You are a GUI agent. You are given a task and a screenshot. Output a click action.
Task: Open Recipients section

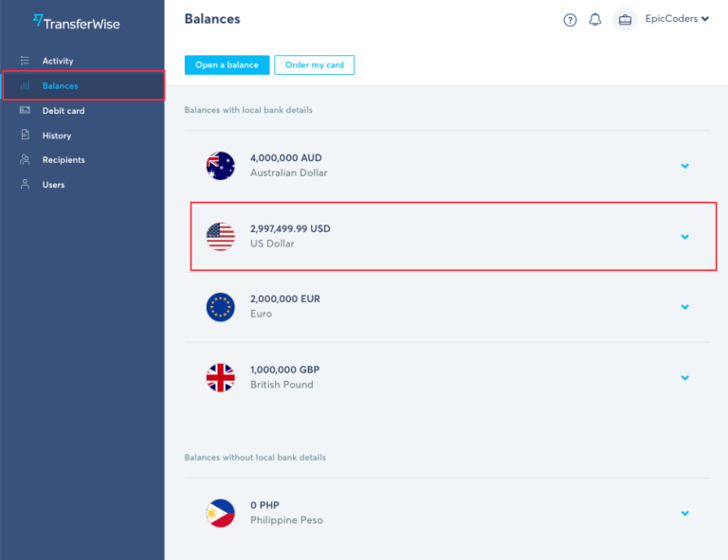pos(64,159)
